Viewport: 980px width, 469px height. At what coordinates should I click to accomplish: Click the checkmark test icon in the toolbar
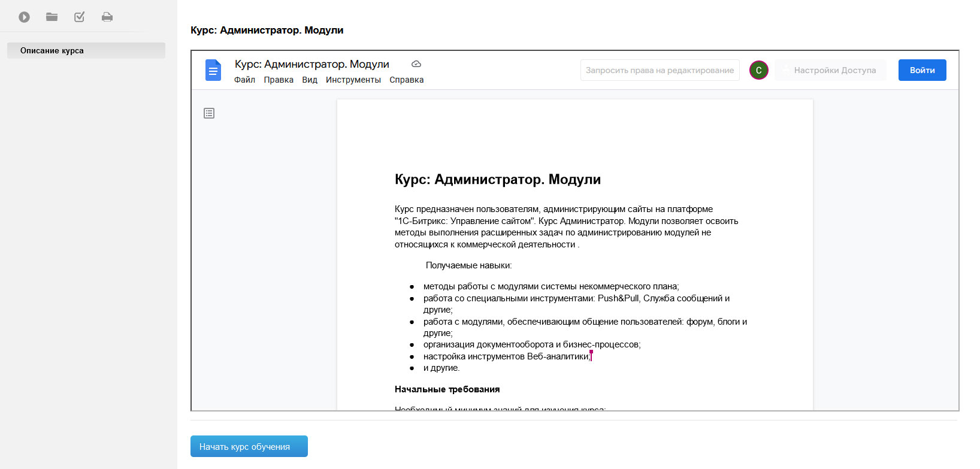pyautogui.click(x=79, y=17)
